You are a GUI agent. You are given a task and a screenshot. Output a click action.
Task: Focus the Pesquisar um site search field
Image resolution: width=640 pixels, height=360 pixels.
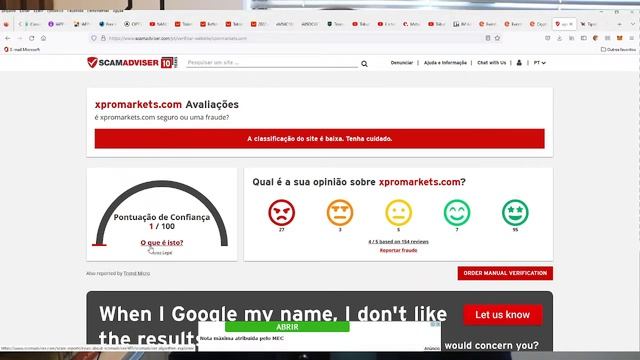272,62
